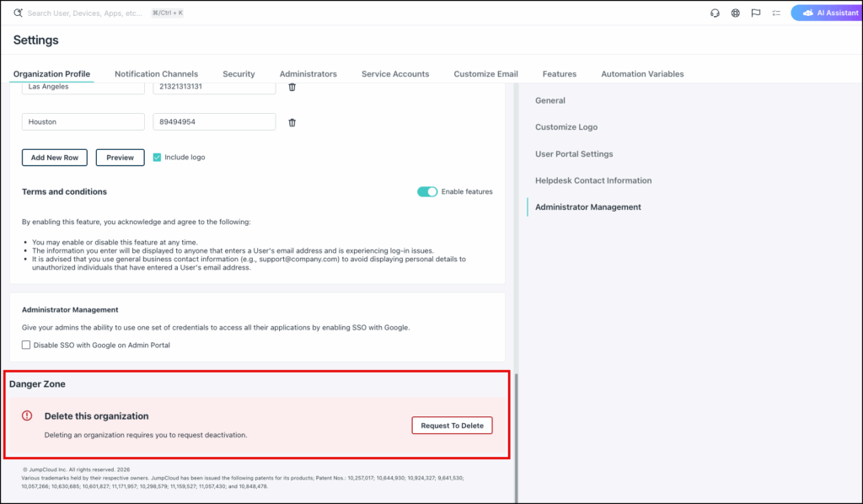Check Disable SSO with Google on Admin Portal
The image size is (863, 504).
point(26,345)
